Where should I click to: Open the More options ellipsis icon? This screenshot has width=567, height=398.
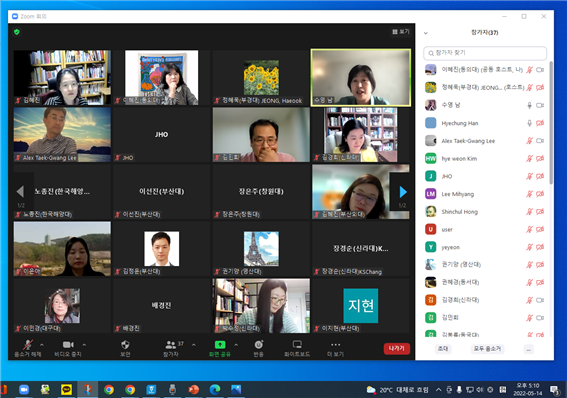[x=336, y=344]
